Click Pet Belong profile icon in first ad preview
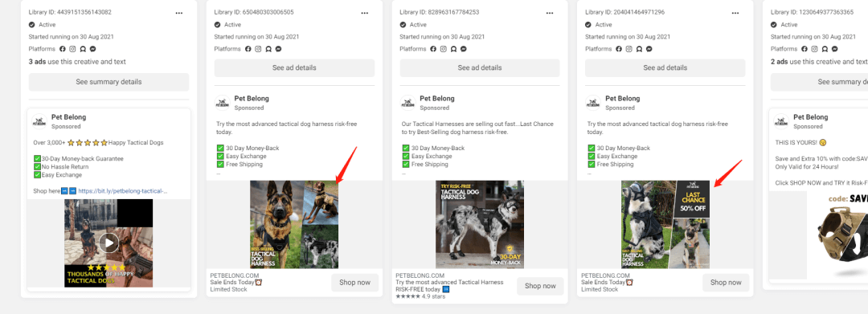 [x=39, y=121]
